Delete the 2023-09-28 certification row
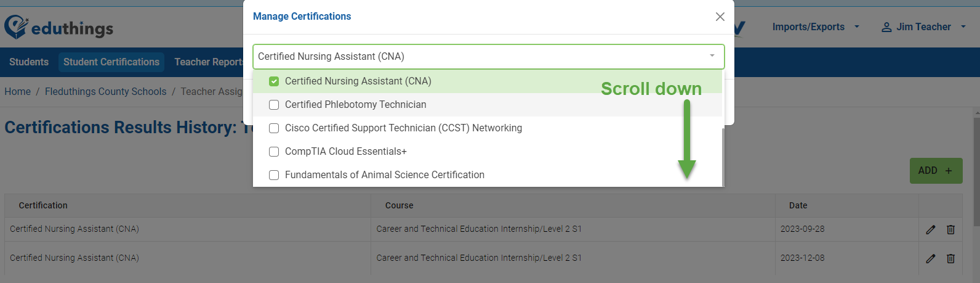Image resolution: width=980 pixels, height=283 pixels. [950, 229]
